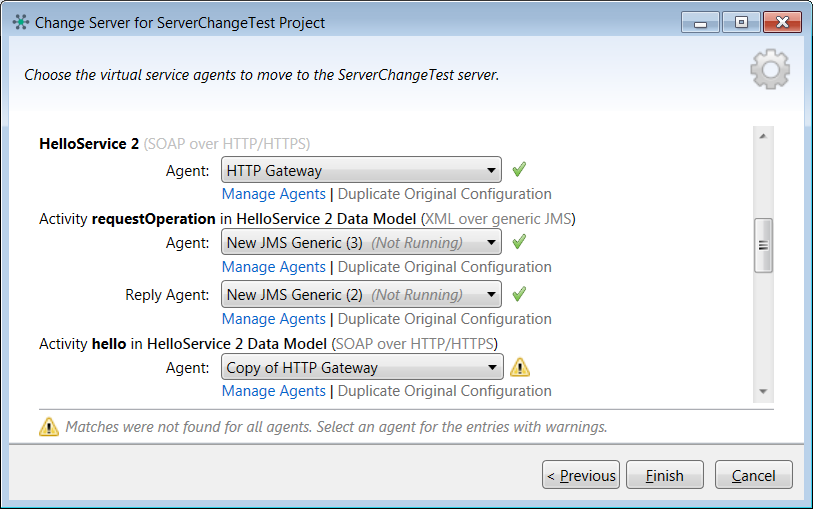Open the HTTP Gateway agent dropdown
The width and height of the screenshot is (813, 509).
click(x=361, y=171)
